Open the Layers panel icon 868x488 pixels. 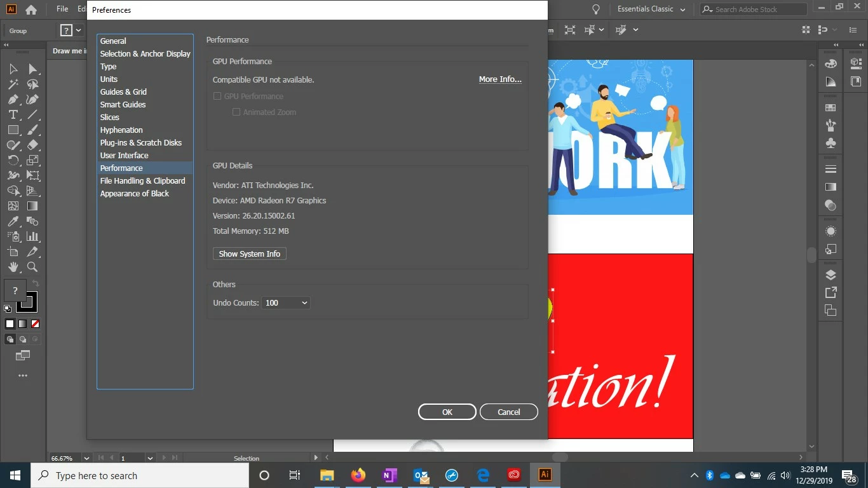click(831, 275)
